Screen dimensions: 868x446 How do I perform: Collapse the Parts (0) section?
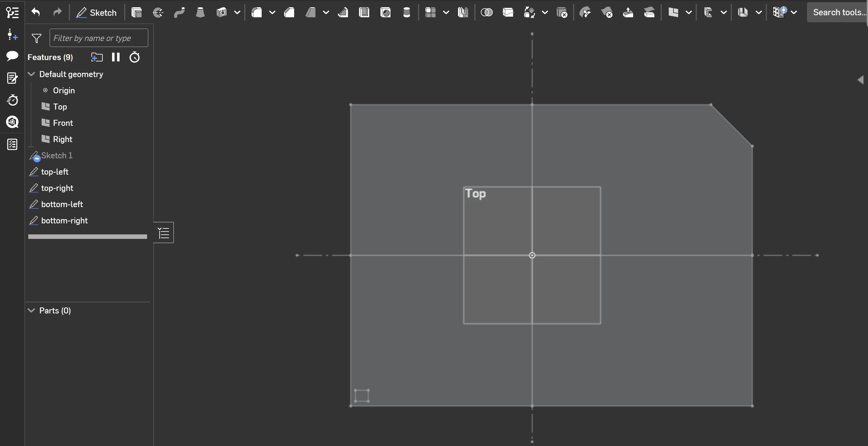coord(31,311)
